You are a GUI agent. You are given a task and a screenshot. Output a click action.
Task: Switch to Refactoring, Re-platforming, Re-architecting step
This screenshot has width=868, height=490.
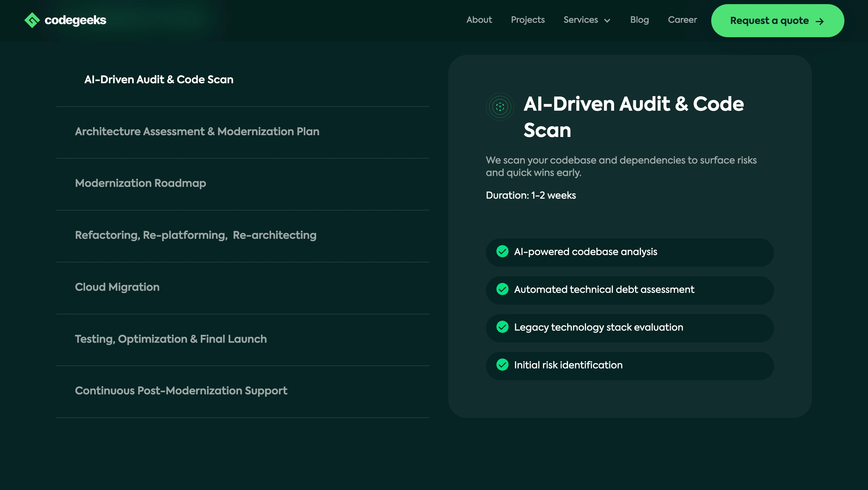tap(195, 235)
